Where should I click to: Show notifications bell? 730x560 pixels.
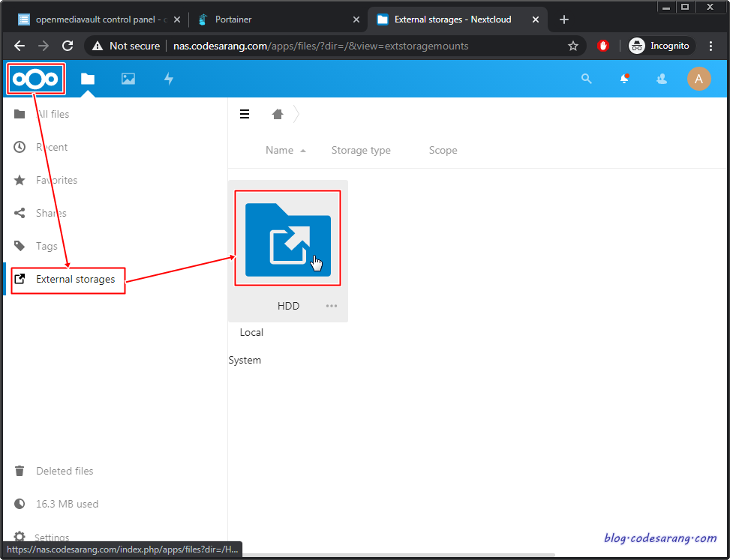pos(624,79)
